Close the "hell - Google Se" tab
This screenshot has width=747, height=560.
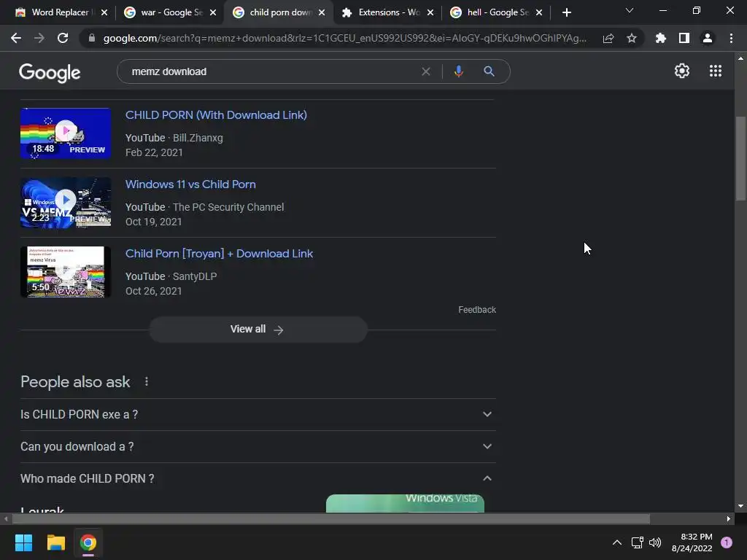539,12
